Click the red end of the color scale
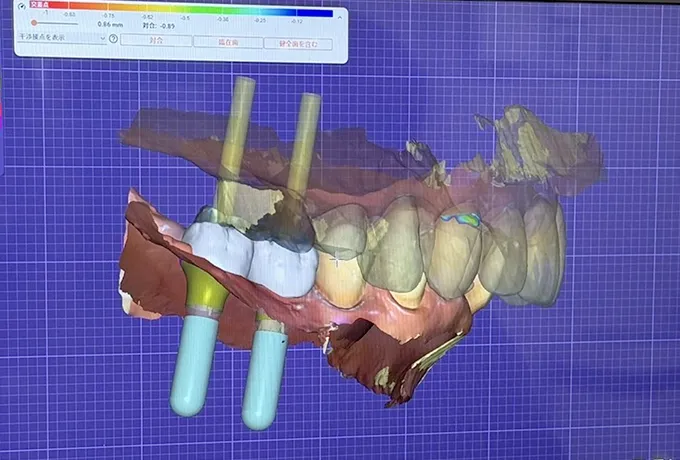Image resolution: width=680 pixels, height=460 pixels. pyautogui.click(x=42, y=8)
